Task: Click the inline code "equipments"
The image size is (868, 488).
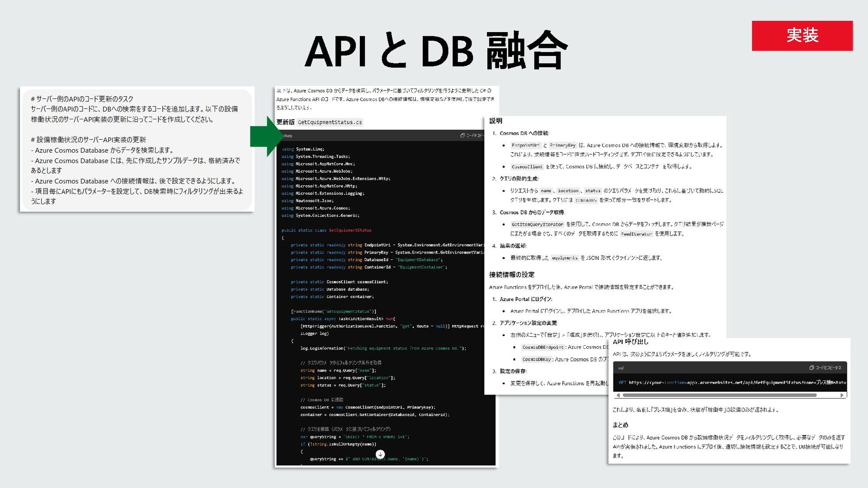Action: 565,258
